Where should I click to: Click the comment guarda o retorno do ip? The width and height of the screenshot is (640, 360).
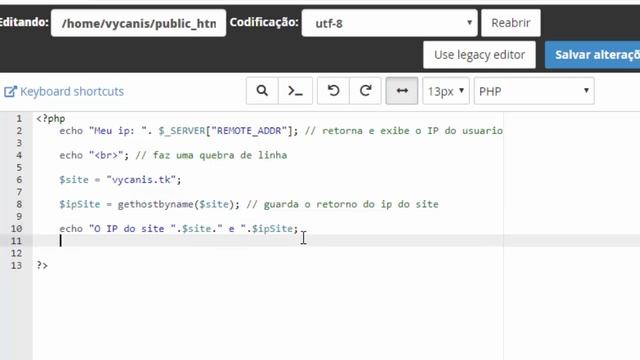[x=342, y=204]
